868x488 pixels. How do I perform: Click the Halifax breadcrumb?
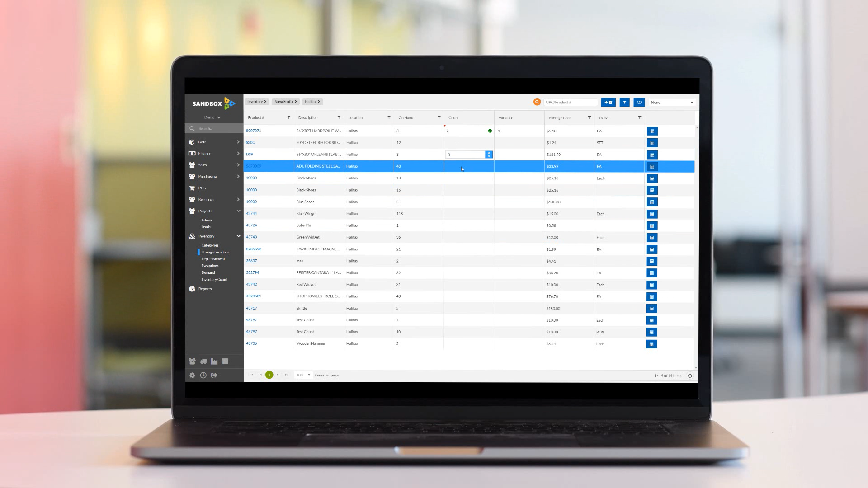tap(312, 101)
